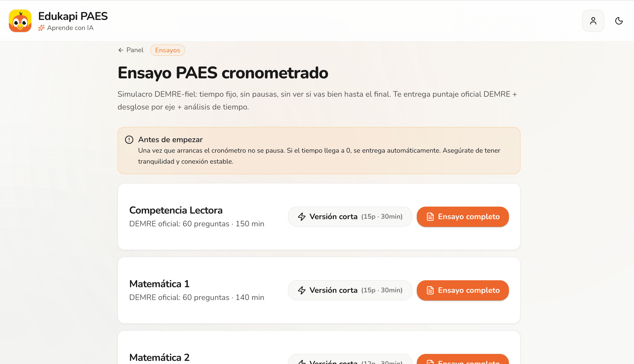Open the user profile icon
The width and height of the screenshot is (634, 364).
593,21
